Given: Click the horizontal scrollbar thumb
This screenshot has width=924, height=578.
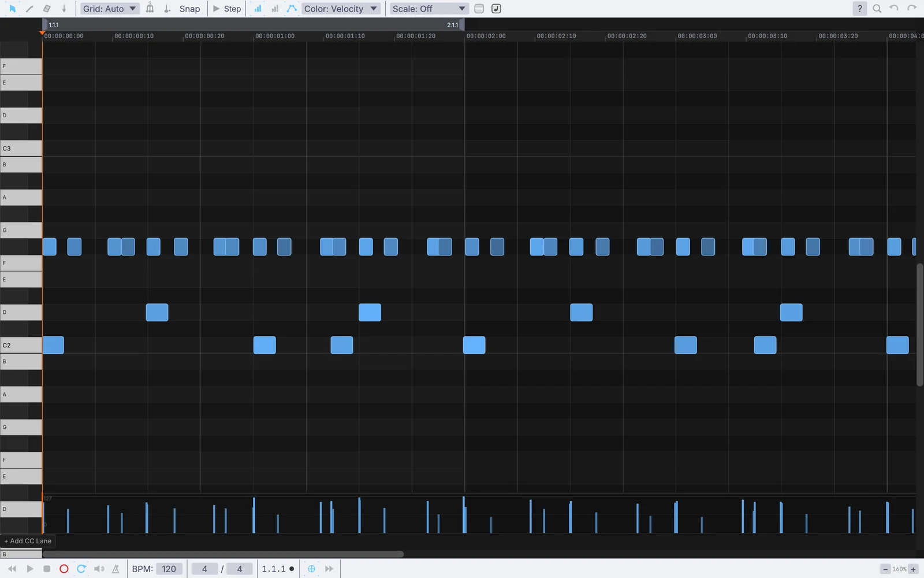Looking at the screenshot, I should 223,554.
